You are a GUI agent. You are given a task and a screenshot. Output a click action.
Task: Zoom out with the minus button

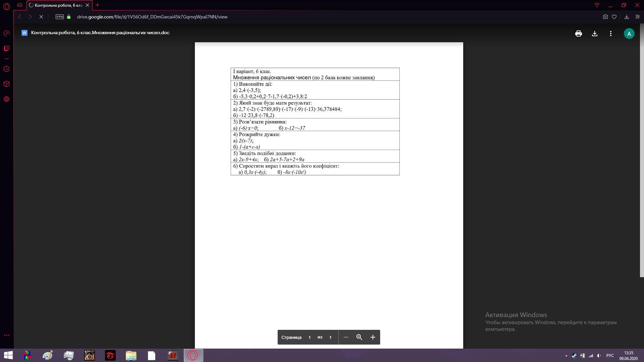pyautogui.click(x=346, y=337)
